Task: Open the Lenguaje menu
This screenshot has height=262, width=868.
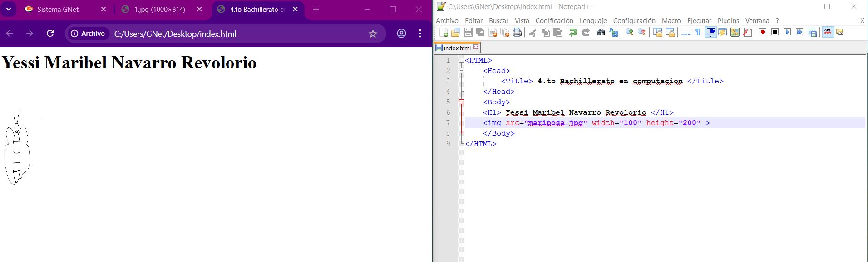Action: pyautogui.click(x=593, y=21)
